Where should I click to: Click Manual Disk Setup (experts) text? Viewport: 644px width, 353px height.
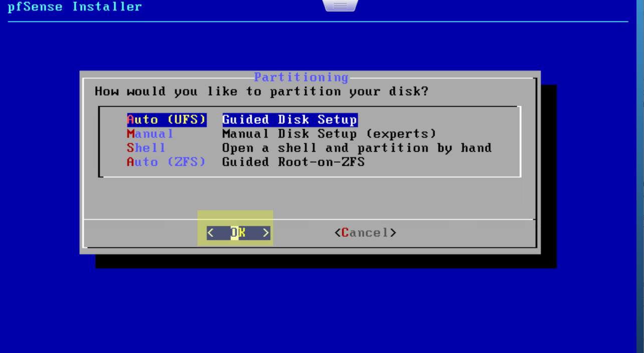click(329, 134)
